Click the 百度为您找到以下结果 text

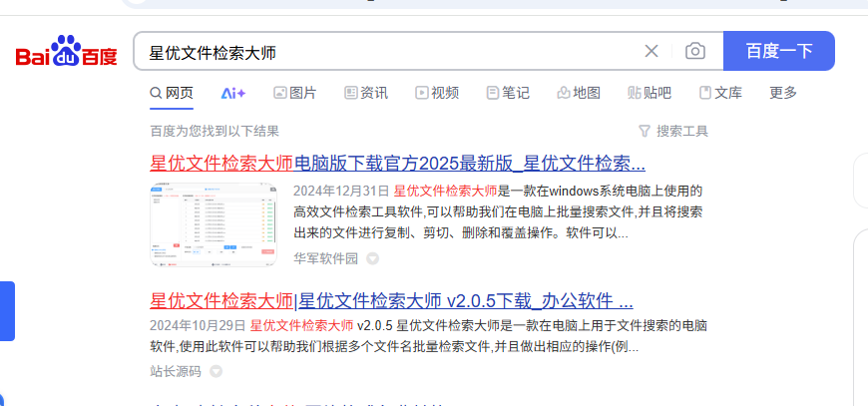(215, 131)
